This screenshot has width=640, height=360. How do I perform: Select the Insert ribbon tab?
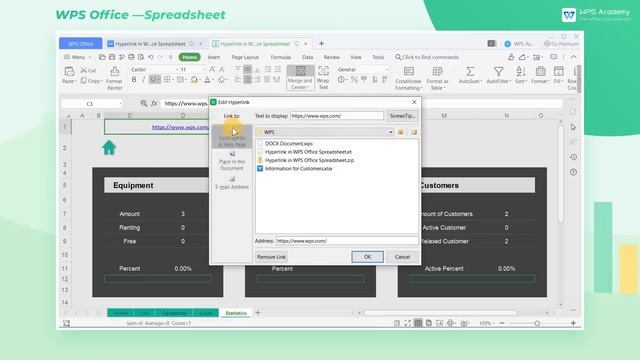214,57
